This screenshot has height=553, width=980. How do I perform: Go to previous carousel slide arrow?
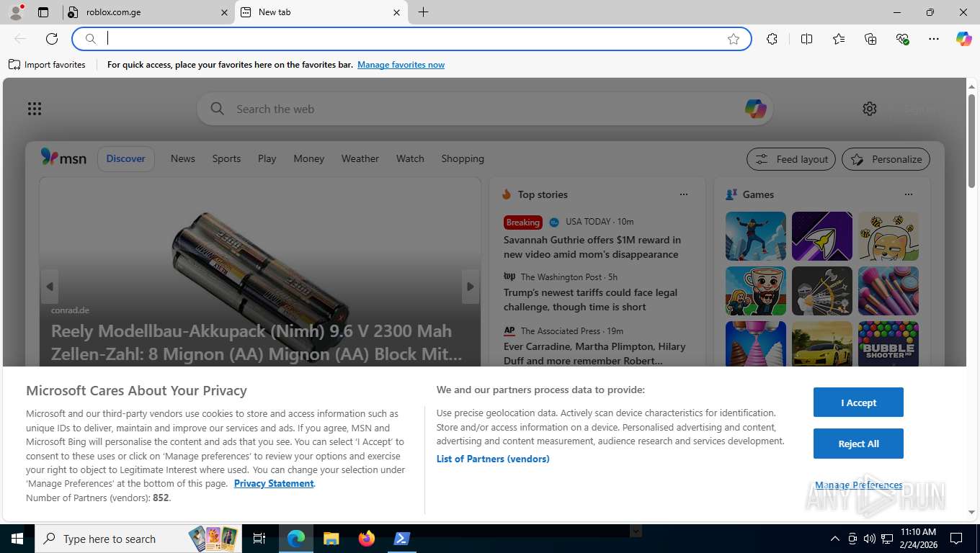coord(50,287)
